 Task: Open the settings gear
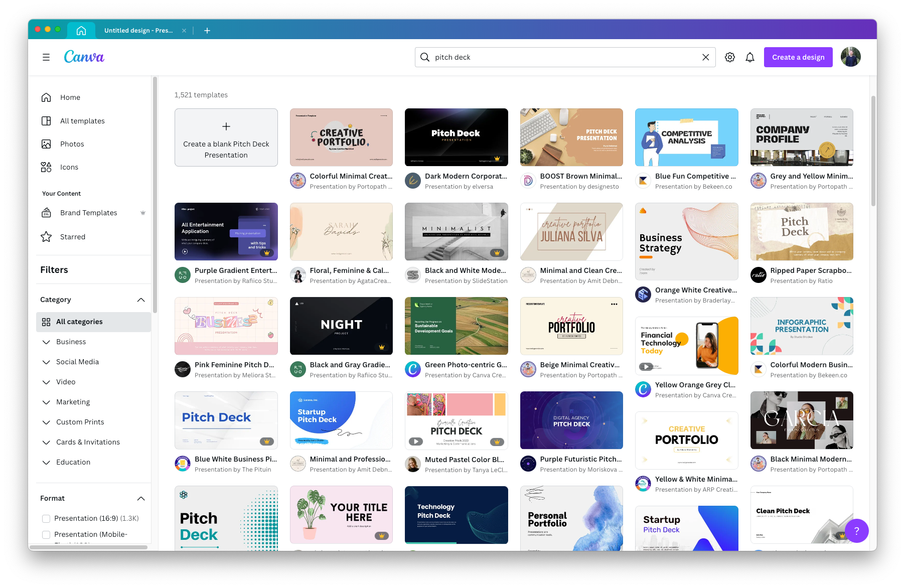[730, 57]
